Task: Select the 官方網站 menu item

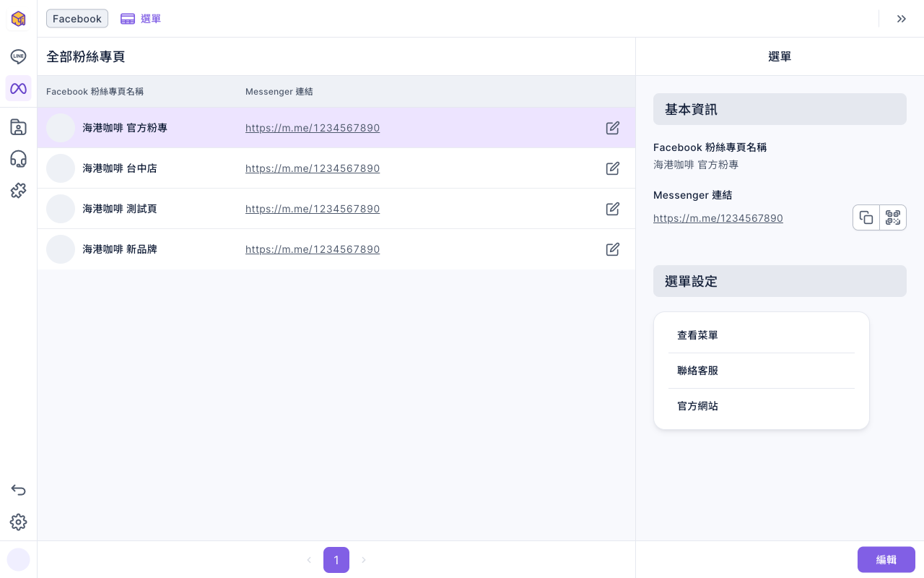Action: pyautogui.click(x=762, y=406)
